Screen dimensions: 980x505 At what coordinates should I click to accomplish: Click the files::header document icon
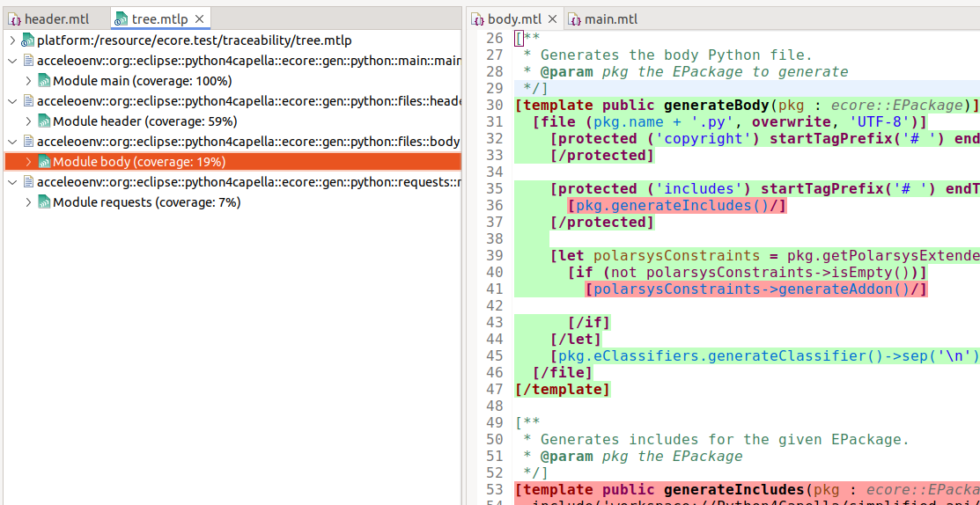(28, 101)
